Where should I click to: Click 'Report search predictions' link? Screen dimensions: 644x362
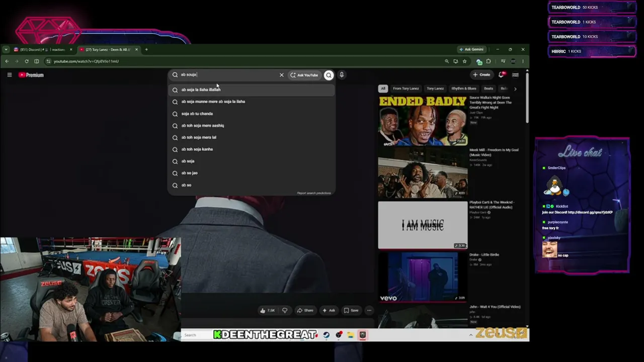[x=314, y=193]
